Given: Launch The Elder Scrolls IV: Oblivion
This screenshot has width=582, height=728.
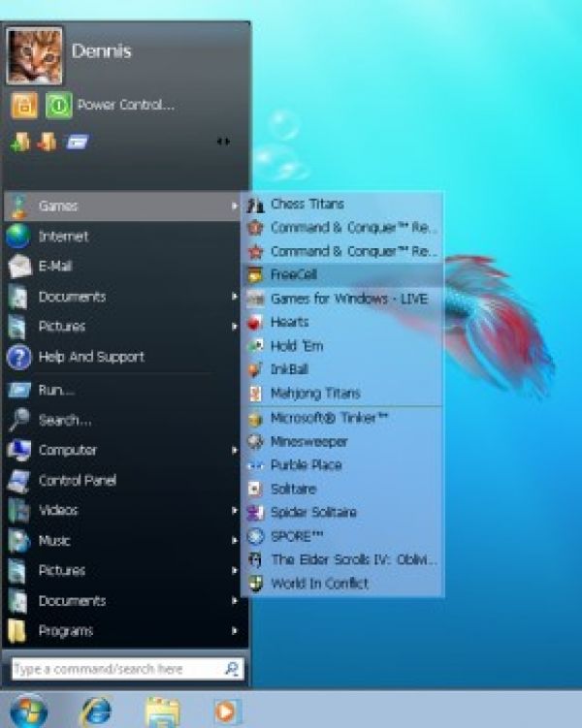Looking at the screenshot, I should [342, 560].
